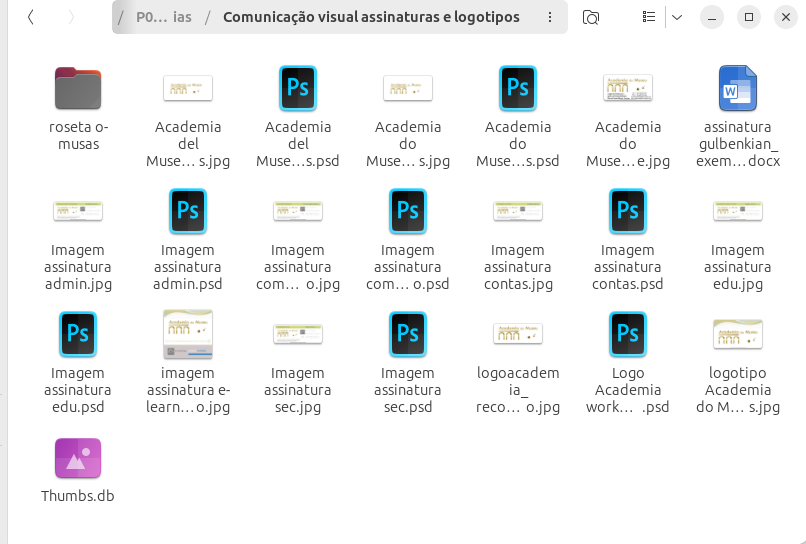Viewport: 806px width, 544px height.
Task: Select logotipo Academia do M…s.jpg thumbnail
Action: [738, 334]
